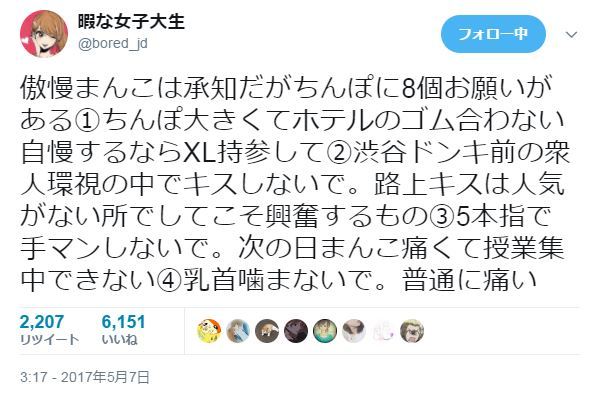Toggle the フォロー中 following button

click(x=493, y=34)
